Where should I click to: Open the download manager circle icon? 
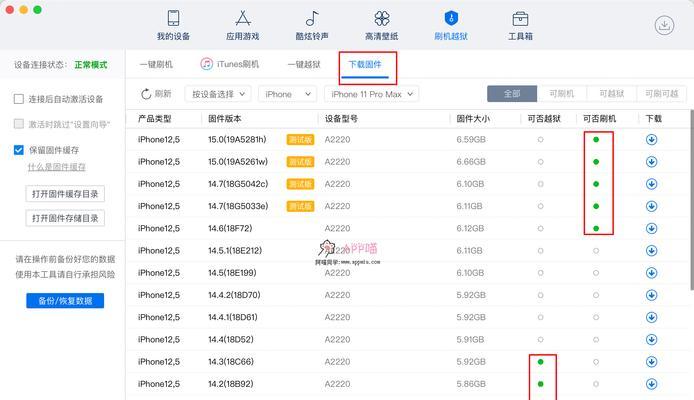(x=664, y=25)
